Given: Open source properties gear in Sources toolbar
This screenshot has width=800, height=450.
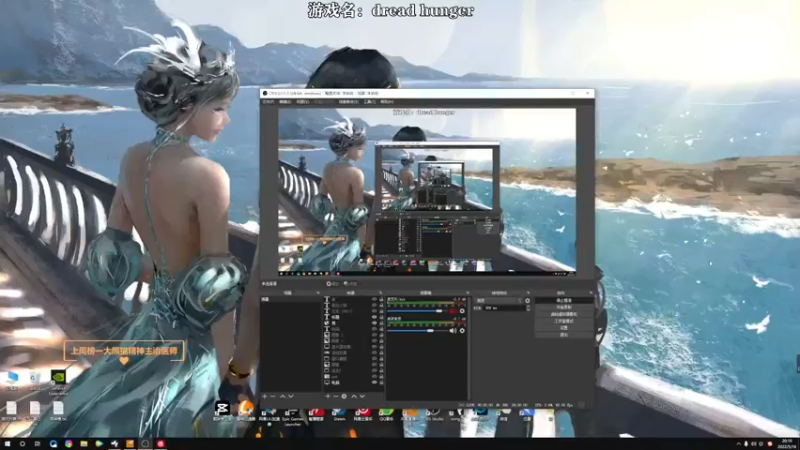Looking at the screenshot, I should click(x=344, y=396).
